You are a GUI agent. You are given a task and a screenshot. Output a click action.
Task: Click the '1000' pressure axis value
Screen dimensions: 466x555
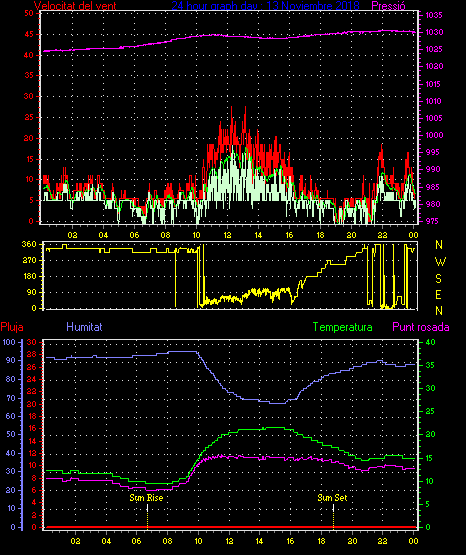(434, 135)
